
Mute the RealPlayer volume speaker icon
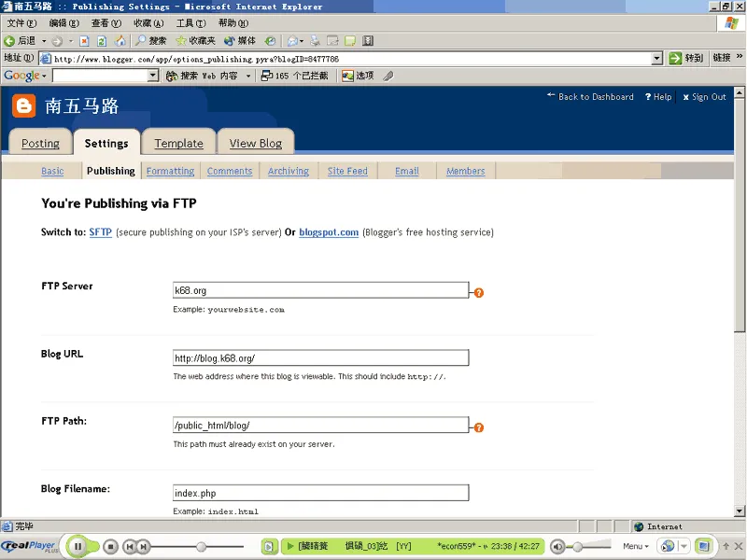click(557, 546)
